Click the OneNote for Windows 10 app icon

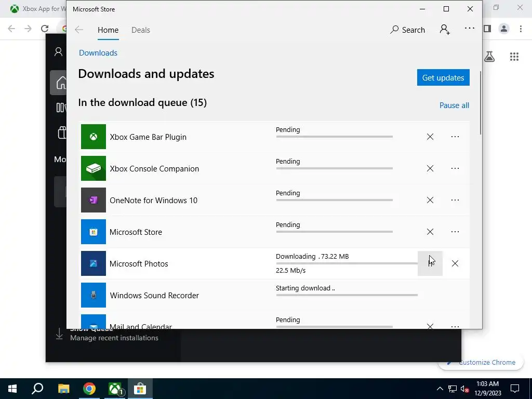pyautogui.click(x=94, y=200)
